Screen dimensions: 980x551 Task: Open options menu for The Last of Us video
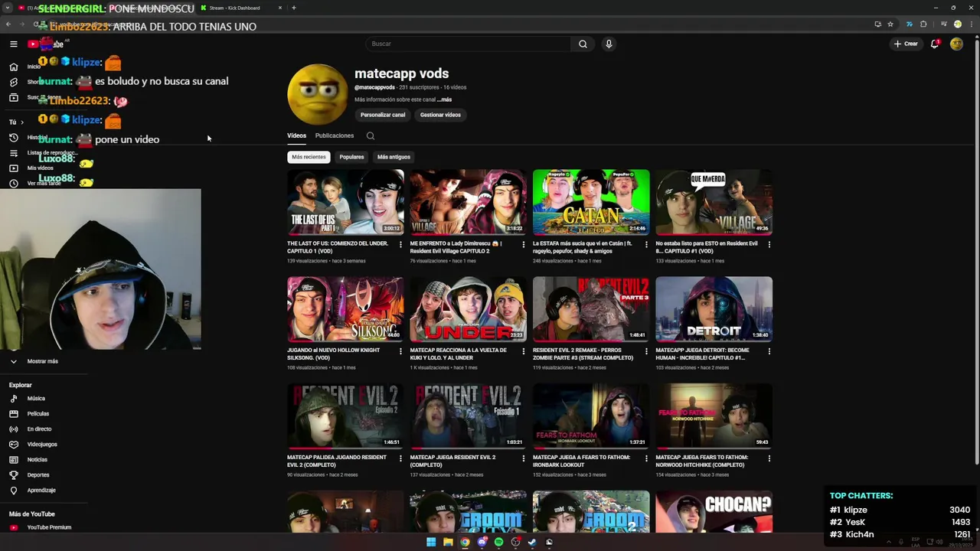click(x=400, y=245)
